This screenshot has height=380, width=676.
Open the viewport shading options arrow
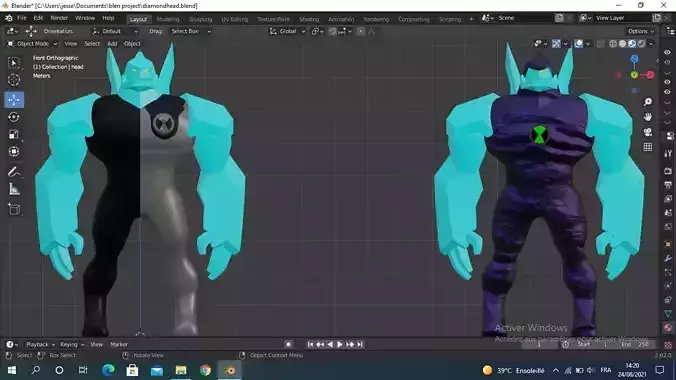point(651,44)
